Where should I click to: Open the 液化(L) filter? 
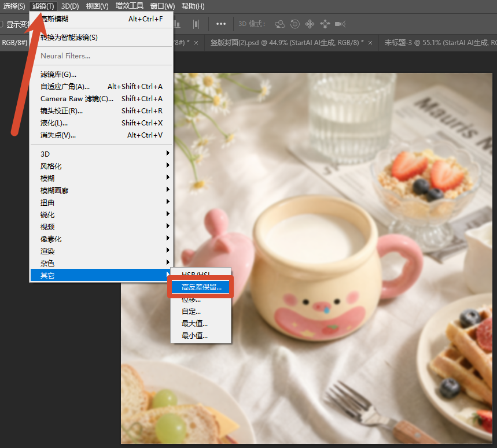(102, 123)
